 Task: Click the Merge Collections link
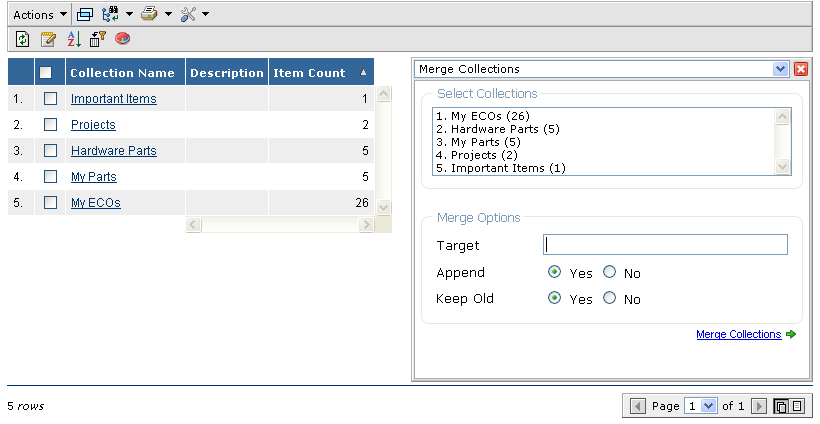(738, 334)
